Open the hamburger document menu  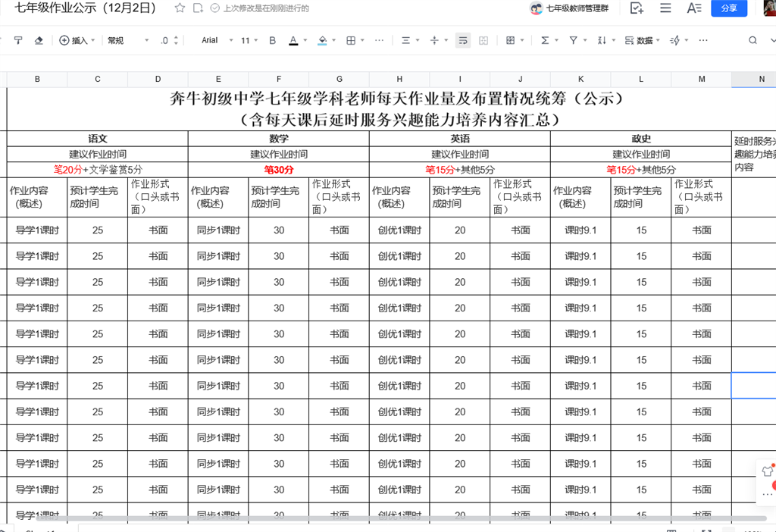point(665,8)
